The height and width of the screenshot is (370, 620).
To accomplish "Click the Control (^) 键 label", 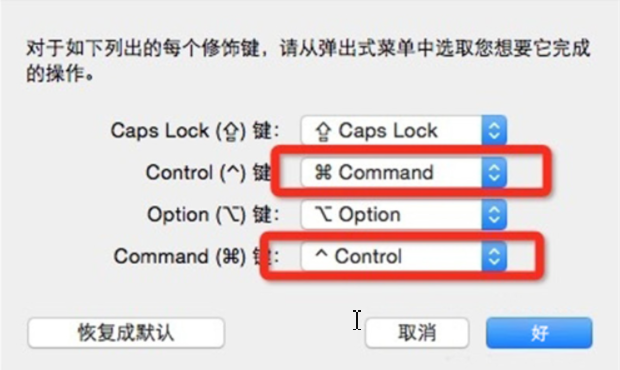I will 208,173.
